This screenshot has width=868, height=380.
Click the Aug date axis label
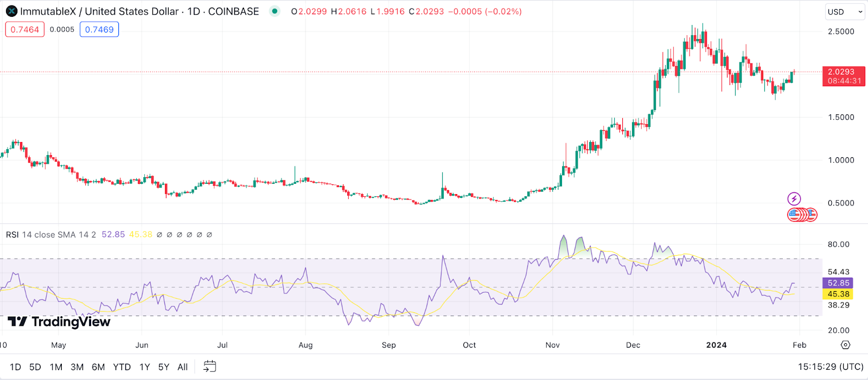[x=305, y=345]
